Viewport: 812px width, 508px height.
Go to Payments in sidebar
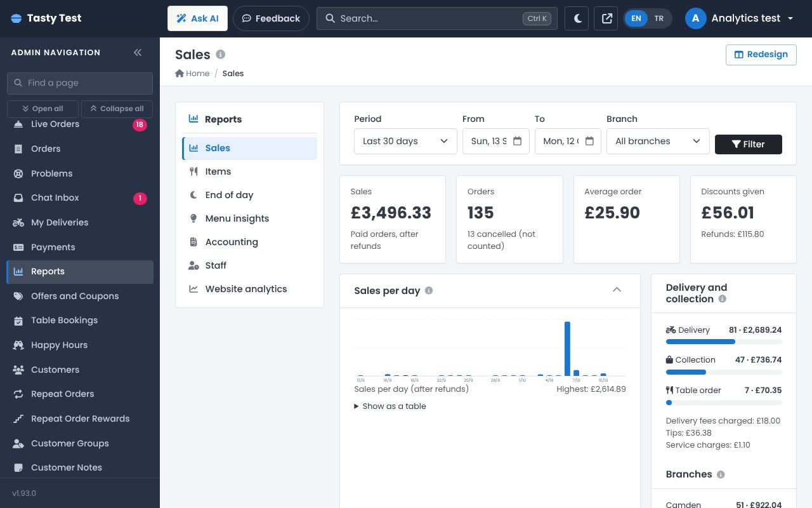tap(80, 247)
